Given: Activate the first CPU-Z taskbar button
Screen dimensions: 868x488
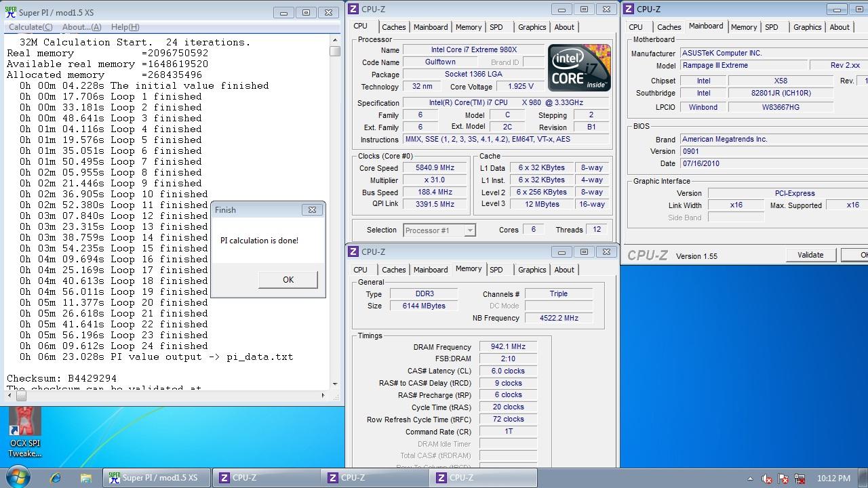Looking at the screenshot, I should point(266,478).
